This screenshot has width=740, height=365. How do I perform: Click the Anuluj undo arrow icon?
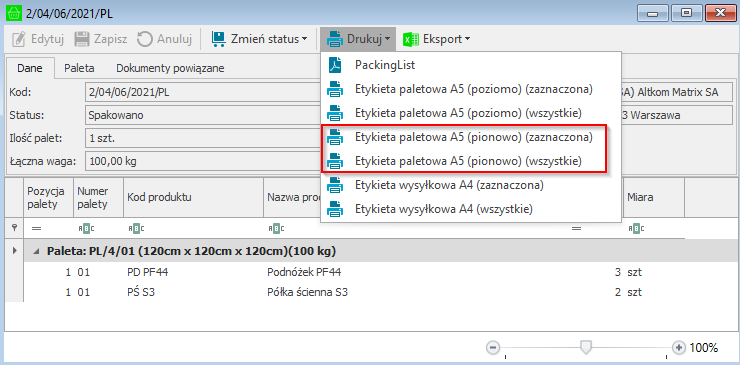click(x=144, y=39)
